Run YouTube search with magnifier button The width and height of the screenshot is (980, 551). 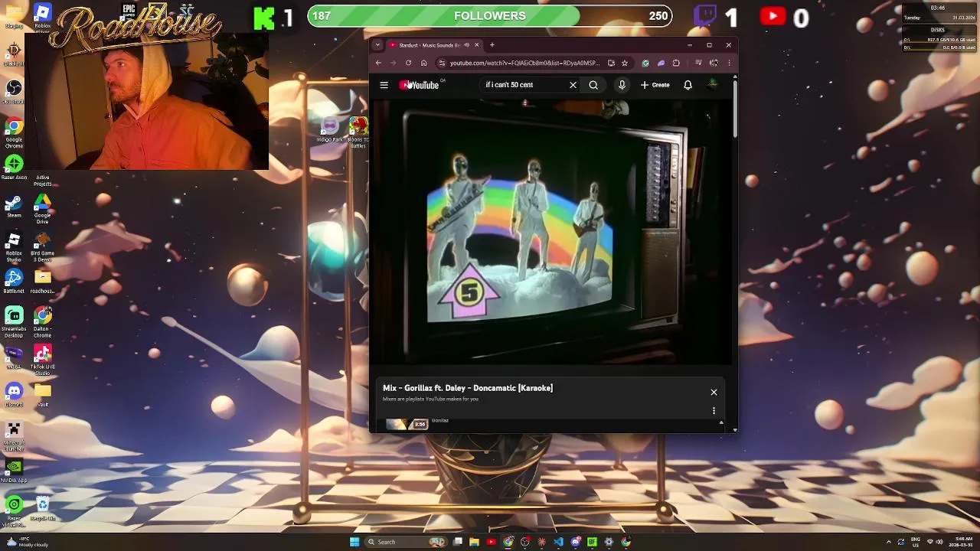pos(593,85)
